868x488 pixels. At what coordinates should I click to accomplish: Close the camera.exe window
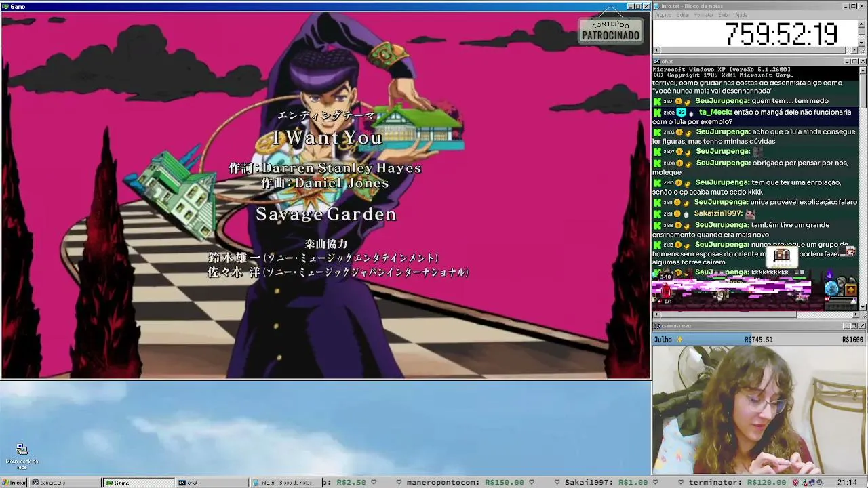tap(863, 326)
